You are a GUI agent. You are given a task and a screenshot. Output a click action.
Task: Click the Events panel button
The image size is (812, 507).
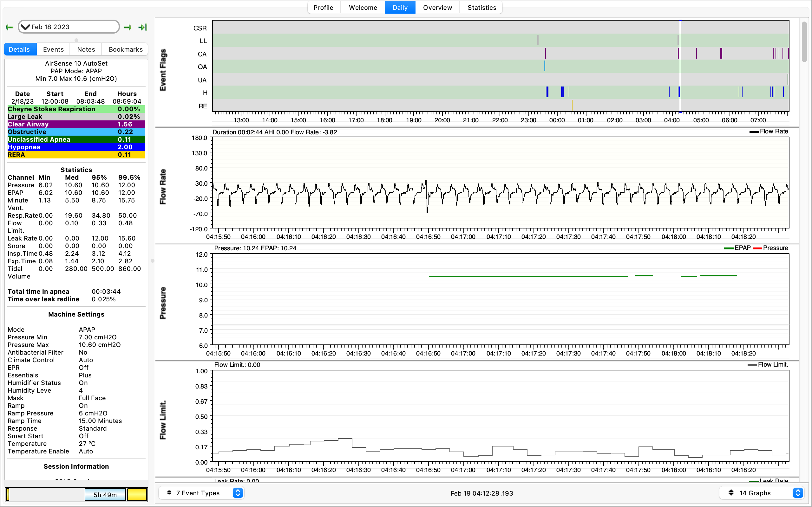pyautogui.click(x=54, y=49)
